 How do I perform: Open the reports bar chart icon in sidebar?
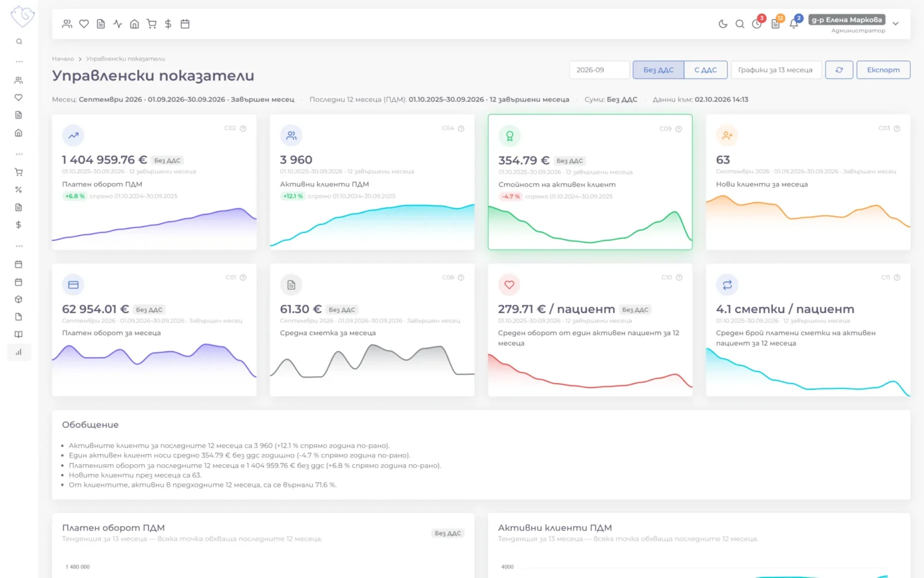pos(19,352)
